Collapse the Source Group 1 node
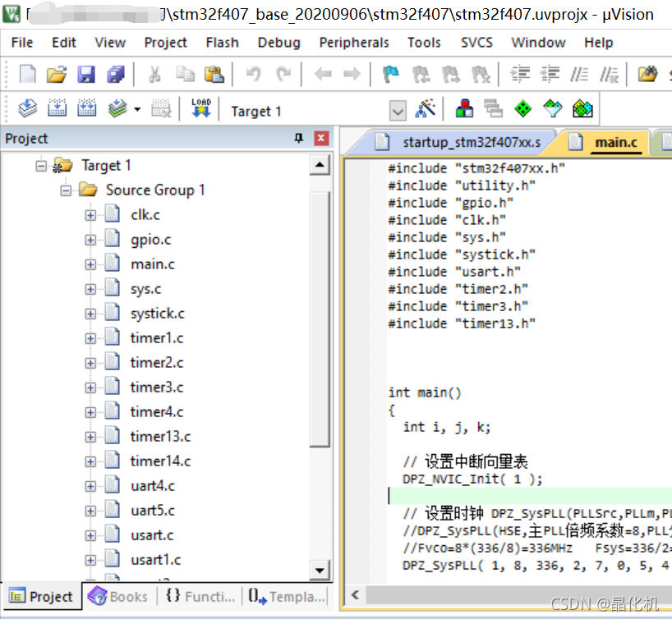This screenshot has width=672, height=619. (x=66, y=190)
